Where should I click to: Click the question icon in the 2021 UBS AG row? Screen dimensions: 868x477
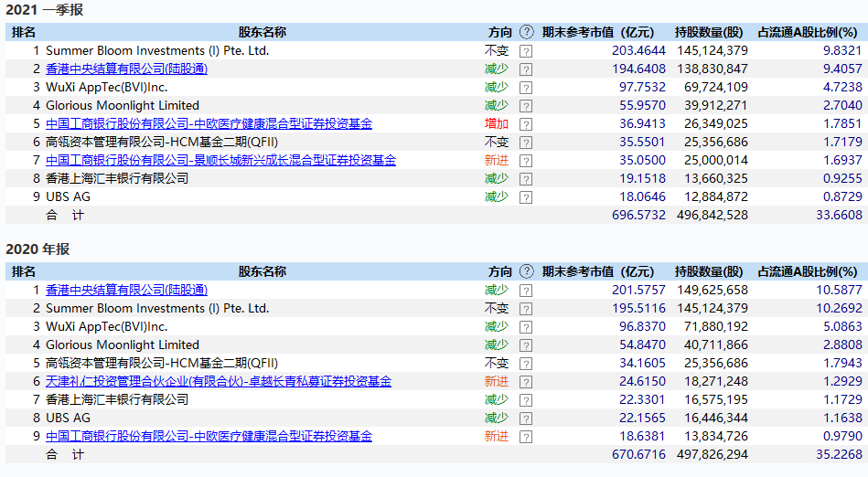pyautogui.click(x=526, y=197)
